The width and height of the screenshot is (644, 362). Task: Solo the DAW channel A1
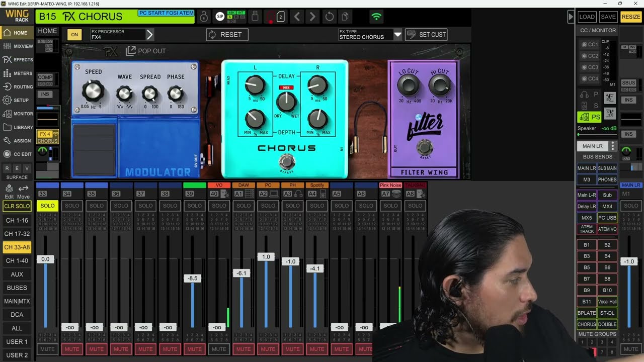pos(244,206)
